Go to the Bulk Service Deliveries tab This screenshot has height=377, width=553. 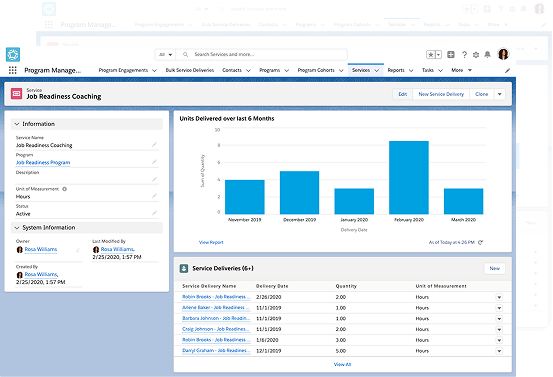190,70
